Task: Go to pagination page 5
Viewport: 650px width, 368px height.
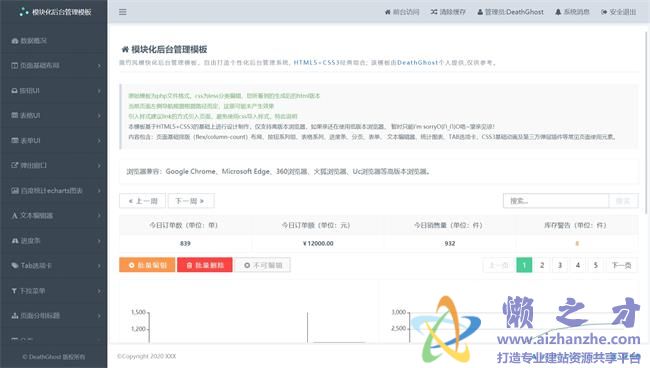Action: 596,265
